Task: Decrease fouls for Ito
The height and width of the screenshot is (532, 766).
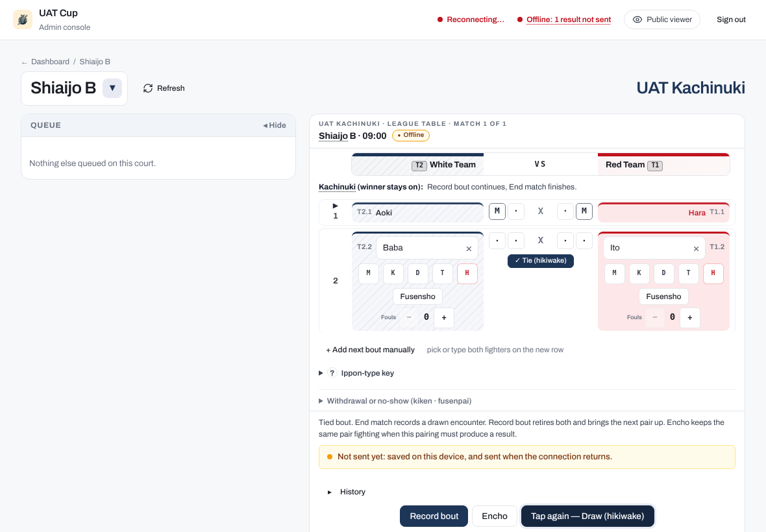Action: (655, 317)
